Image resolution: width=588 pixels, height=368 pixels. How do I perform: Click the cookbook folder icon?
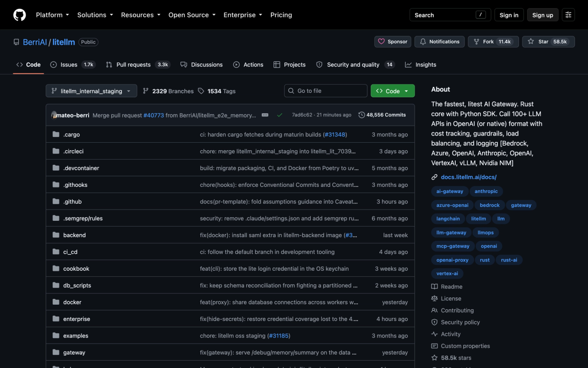[56, 268]
